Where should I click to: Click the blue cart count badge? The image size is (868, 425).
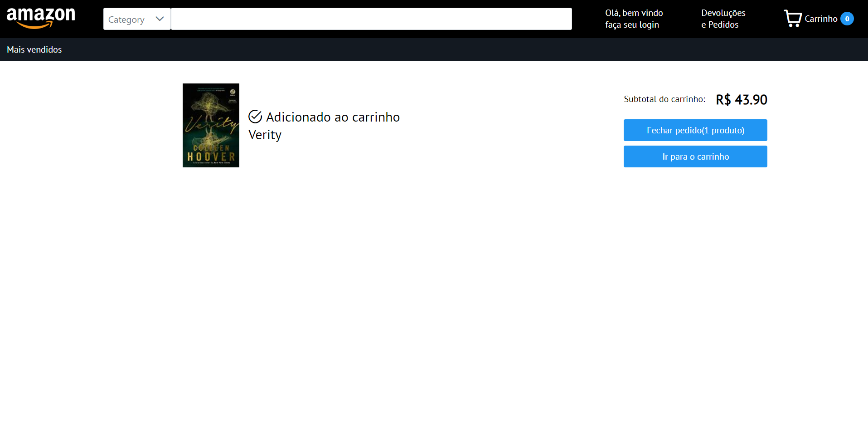pyautogui.click(x=847, y=19)
